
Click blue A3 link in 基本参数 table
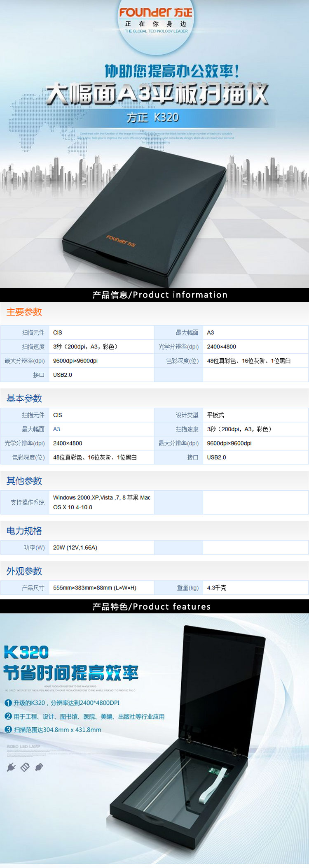[x=56, y=429]
